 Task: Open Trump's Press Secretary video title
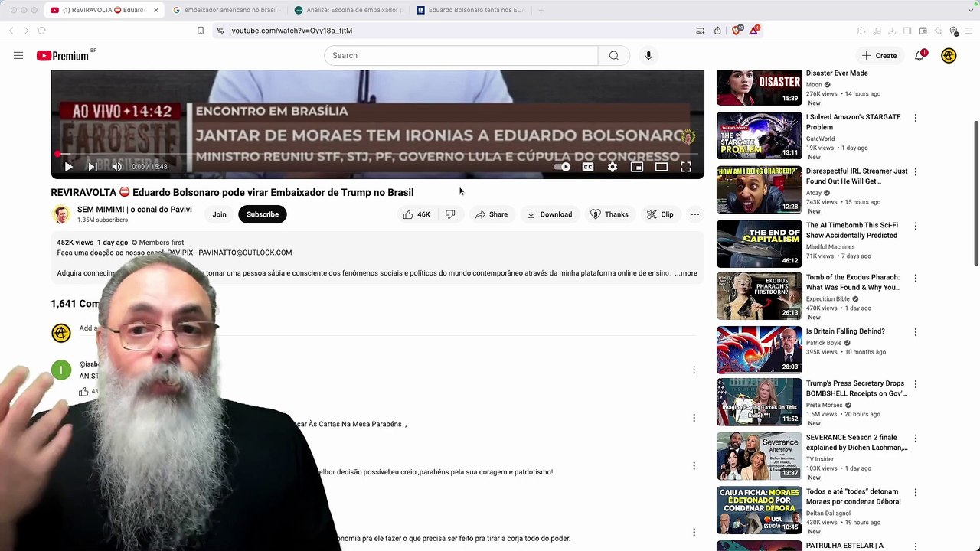[x=856, y=389]
